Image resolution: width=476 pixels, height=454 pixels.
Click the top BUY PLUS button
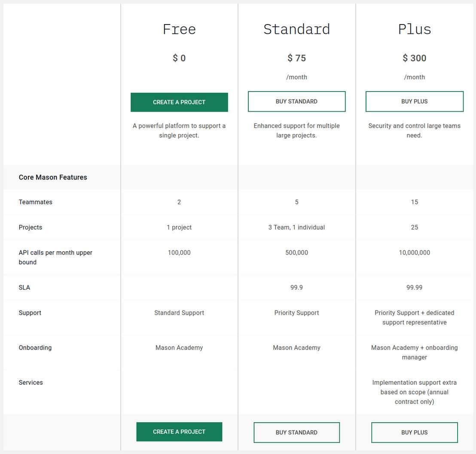pos(415,101)
